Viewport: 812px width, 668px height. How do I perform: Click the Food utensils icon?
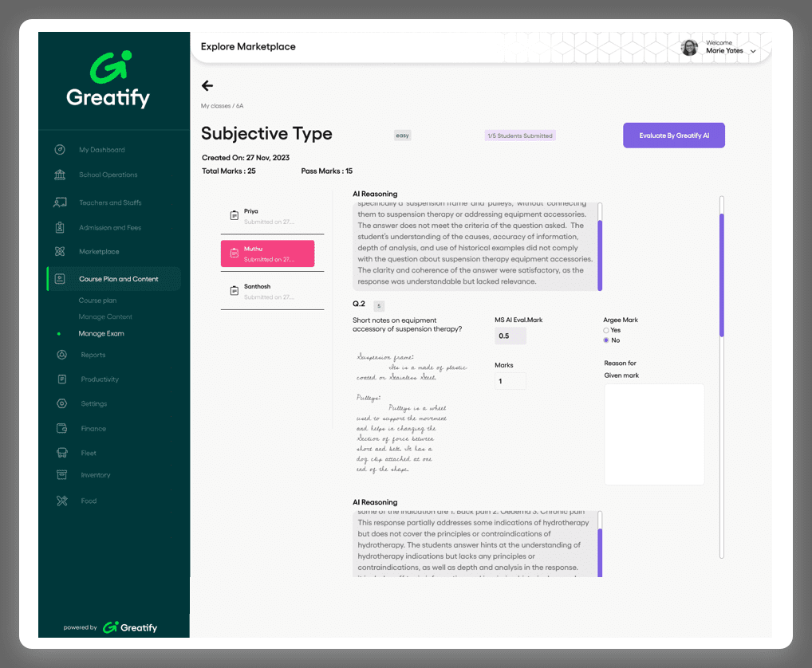[x=61, y=501]
